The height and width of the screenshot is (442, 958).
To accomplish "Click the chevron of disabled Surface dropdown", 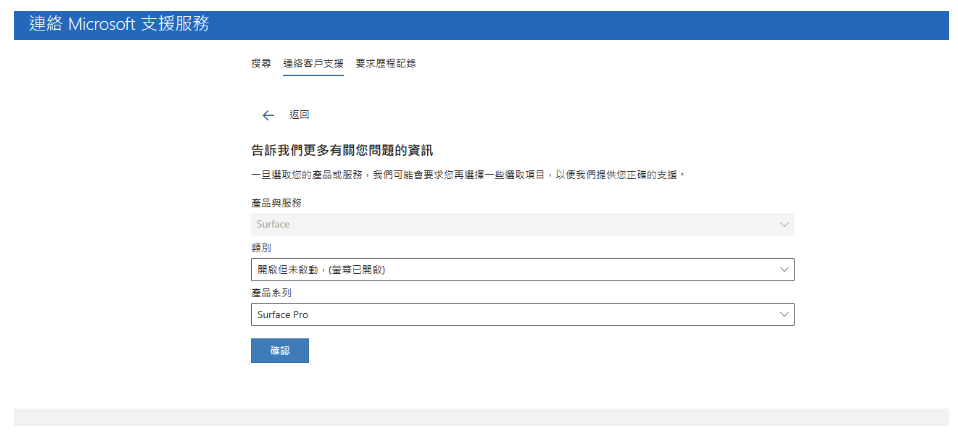I will coord(784,224).
